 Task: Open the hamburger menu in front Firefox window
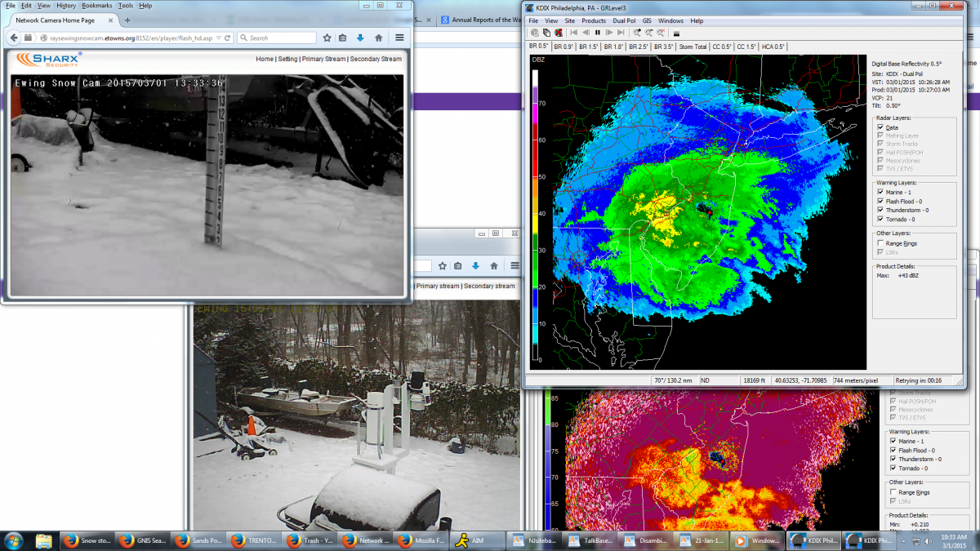pos(400,38)
